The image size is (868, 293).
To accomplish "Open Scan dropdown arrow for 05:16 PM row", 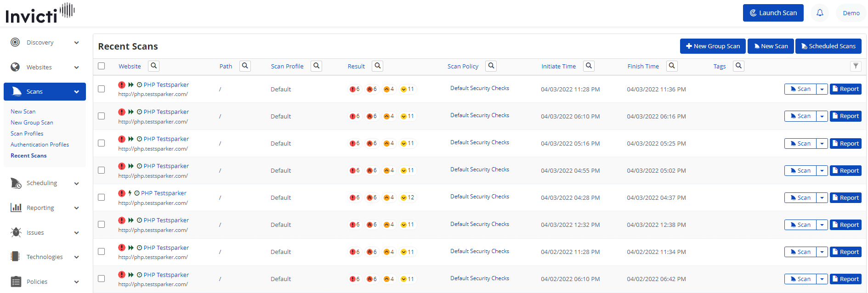I will 822,143.
